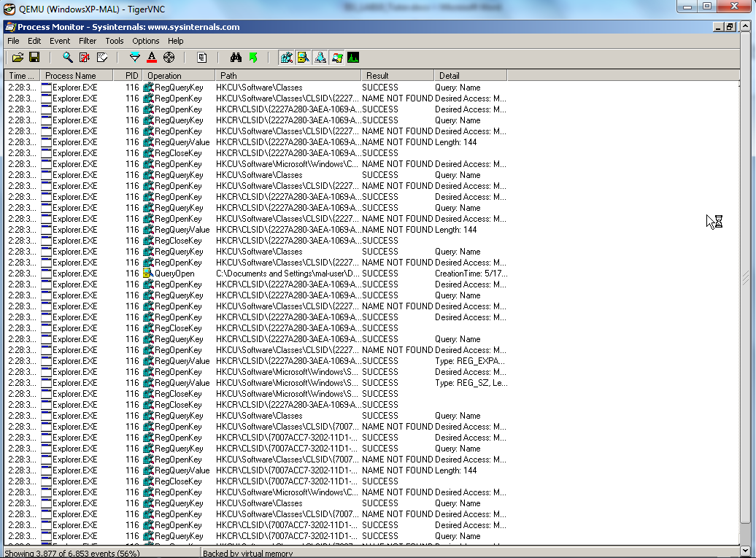
Task: Click the Process Name column header
Action: 76,76
